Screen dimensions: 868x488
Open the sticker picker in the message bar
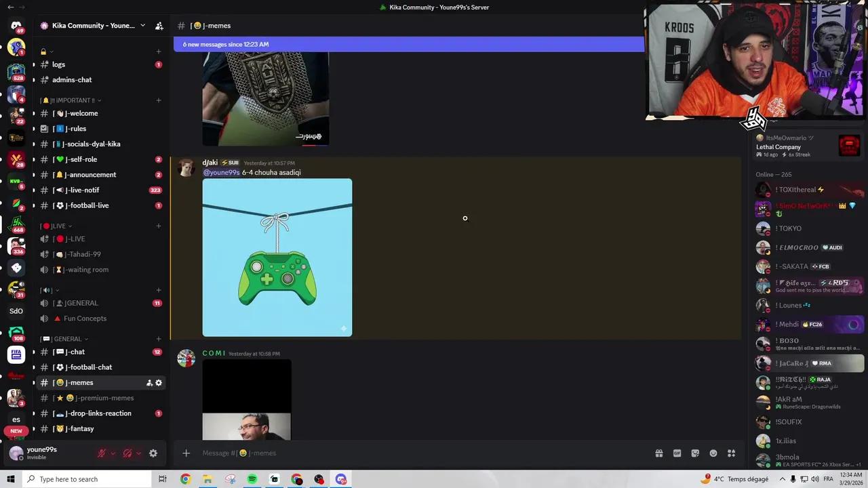click(694, 453)
